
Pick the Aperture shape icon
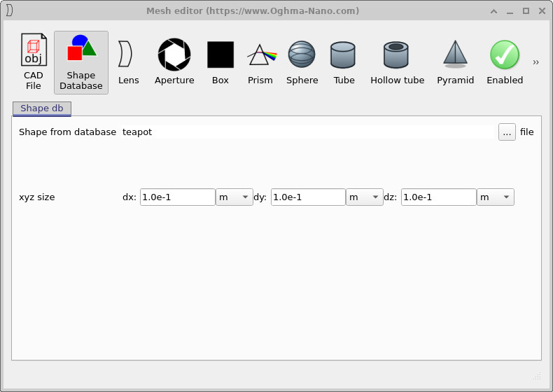pos(174,62)
